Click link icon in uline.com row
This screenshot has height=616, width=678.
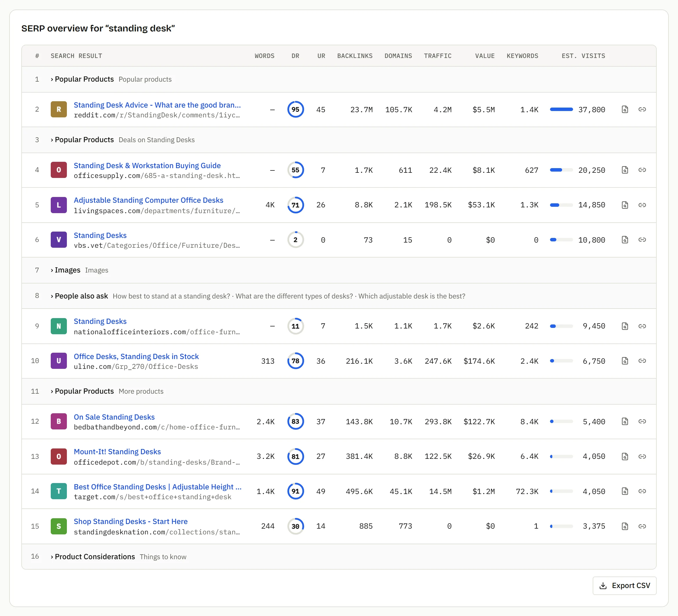pyautogui.click(x=642, y=361)
